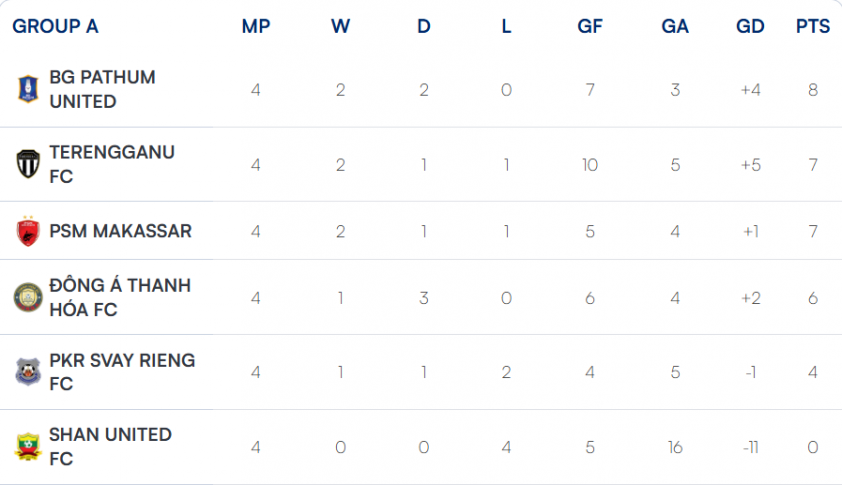Click the GD column header
Screen dimensions: 842x485
750,26
